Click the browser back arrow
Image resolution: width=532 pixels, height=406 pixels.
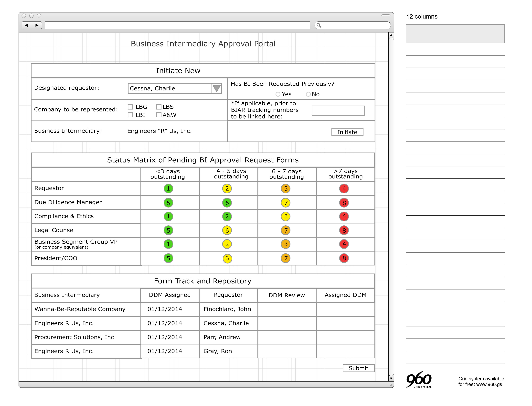tap(27, 25)
